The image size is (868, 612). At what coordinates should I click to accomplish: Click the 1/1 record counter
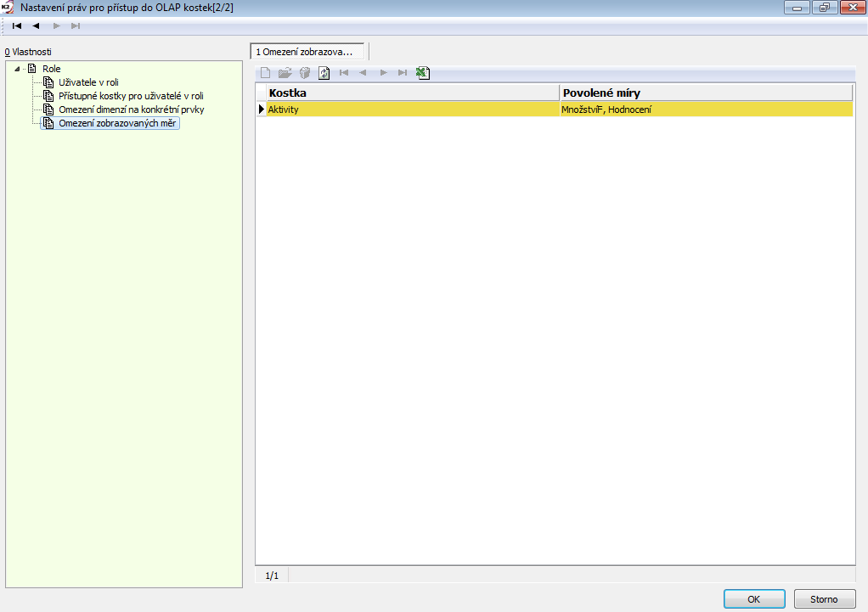[272, 576]
